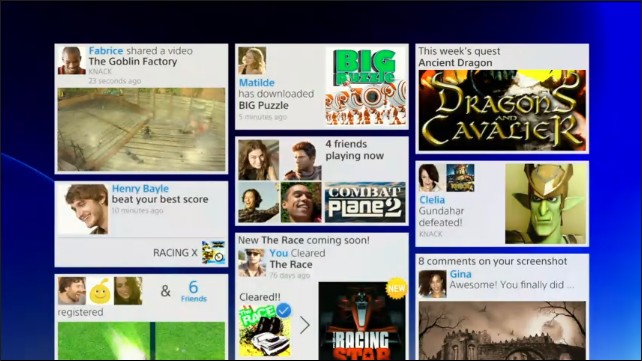
Task: Open the commented castle screenshot
Action: point(502,331)
